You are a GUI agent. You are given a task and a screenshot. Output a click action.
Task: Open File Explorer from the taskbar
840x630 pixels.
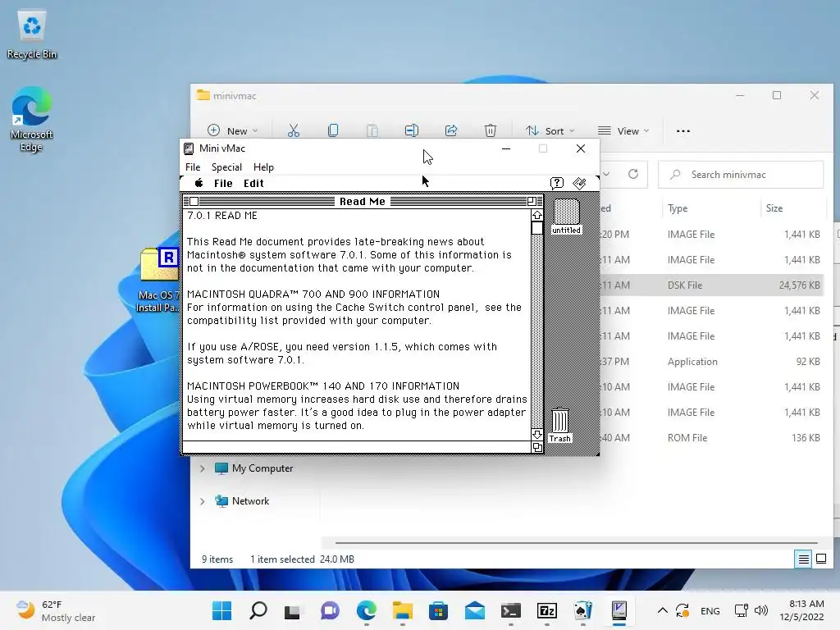tap(402, 610)
